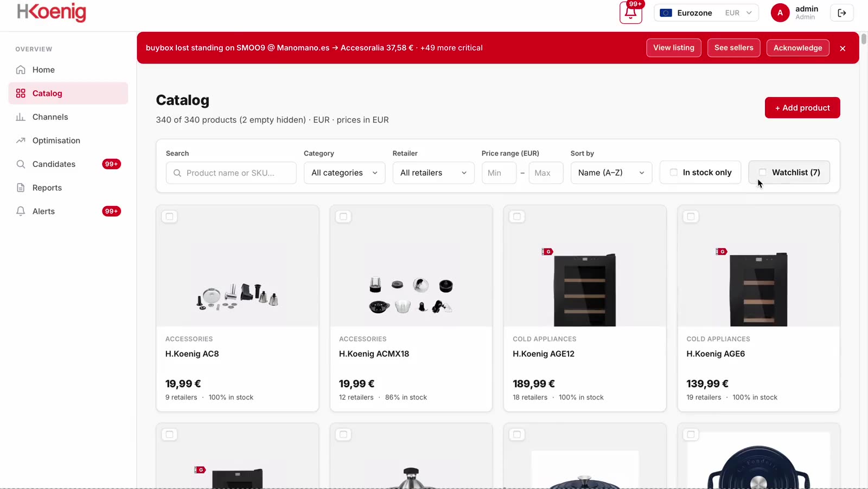Click the H.Koenig AC8 product name
Viewport: 868px width, 489px height.
[192, 354]
